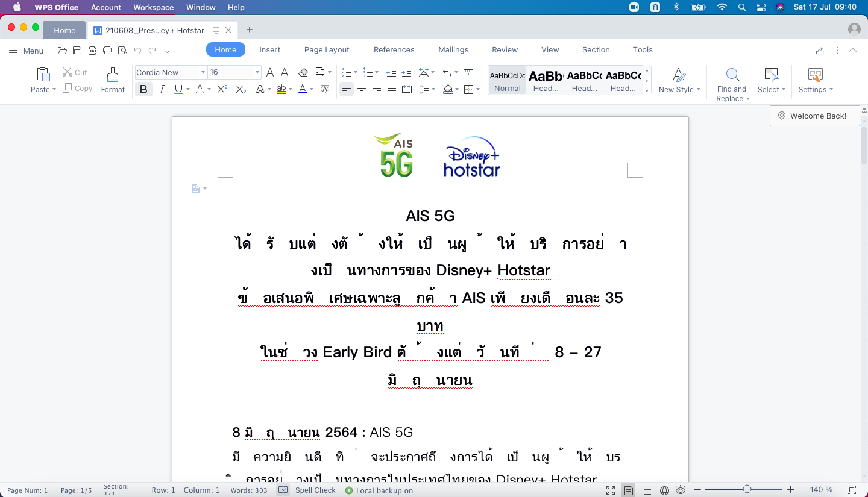868x497 pixels.
Task: Switch to the Review tab
Action: (505, 49)
